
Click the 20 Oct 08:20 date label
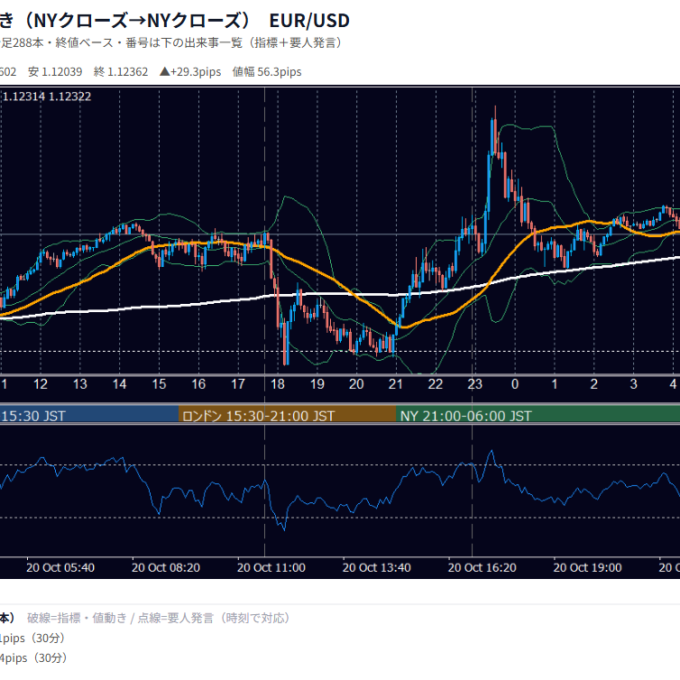click(166, 568)
